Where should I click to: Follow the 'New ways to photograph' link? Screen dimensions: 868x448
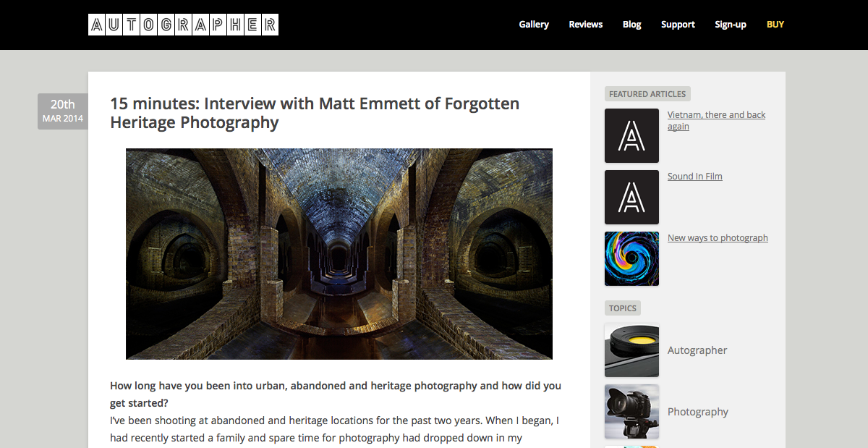(718, 238)
